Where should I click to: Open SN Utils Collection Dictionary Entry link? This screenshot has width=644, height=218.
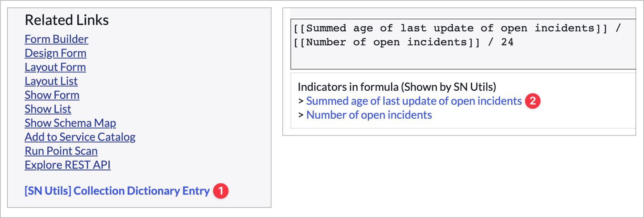point(117,191)
